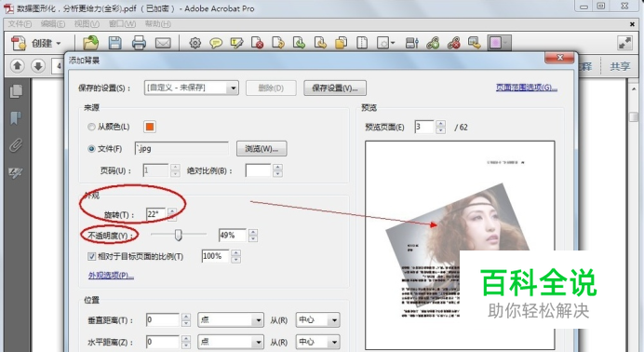
Task: Click the Save floppy disk icon
Action: [114, 43]
